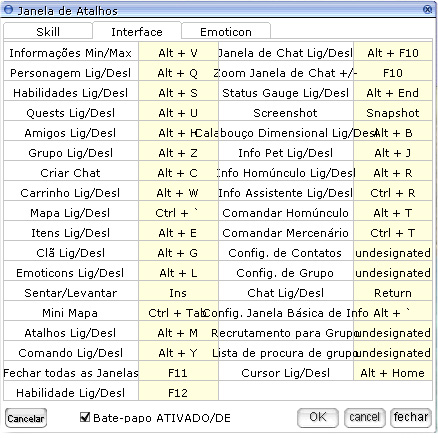Change the Sentar/Levantar Ins key field
438x438 pixels.
178,293
